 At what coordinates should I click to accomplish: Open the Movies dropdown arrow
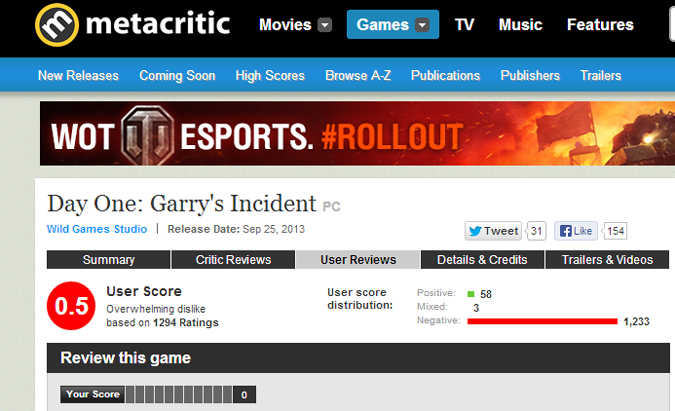[325, 25]
